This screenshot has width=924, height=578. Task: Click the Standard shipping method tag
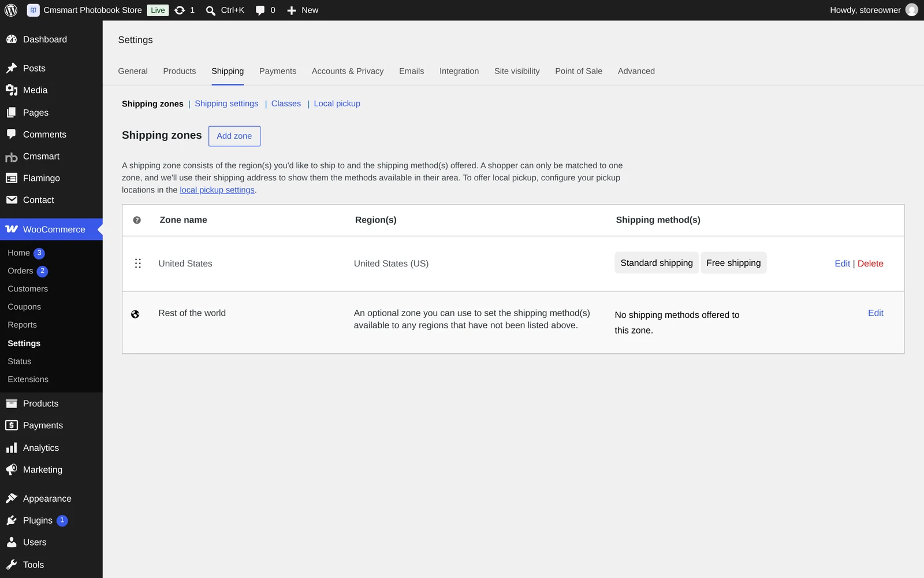pos(657,263)
